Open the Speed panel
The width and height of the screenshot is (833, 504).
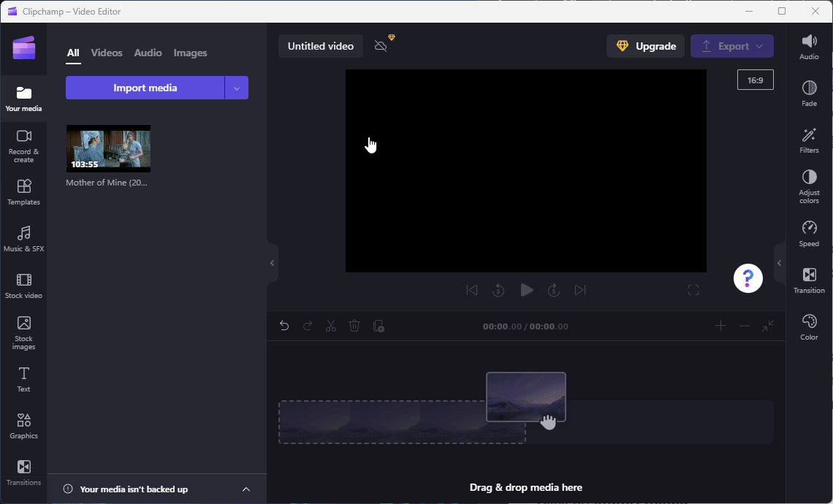[x=809, y=232]
